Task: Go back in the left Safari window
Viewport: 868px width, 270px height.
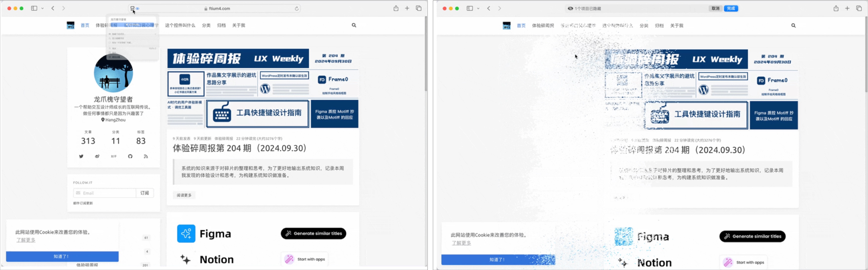Action: (53, 8)
